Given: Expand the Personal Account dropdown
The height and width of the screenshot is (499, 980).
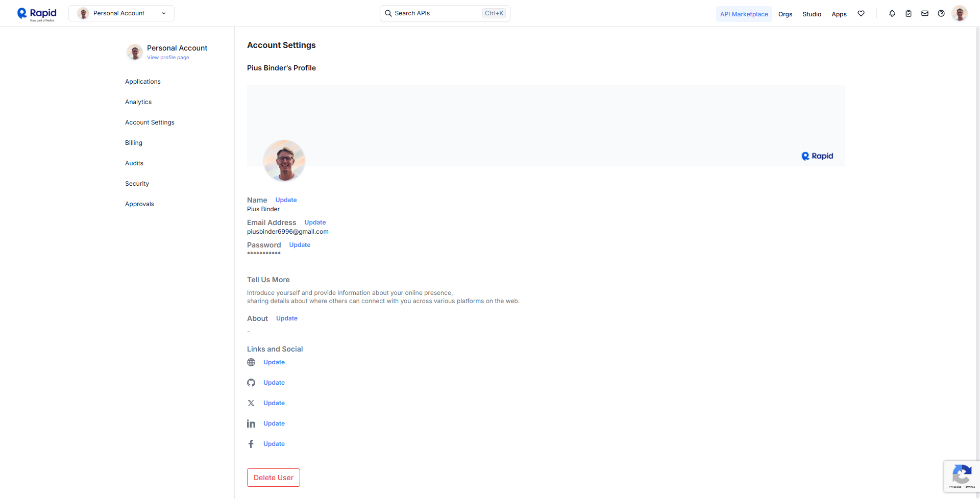Looking at the screenshot, I should [121, 13].
